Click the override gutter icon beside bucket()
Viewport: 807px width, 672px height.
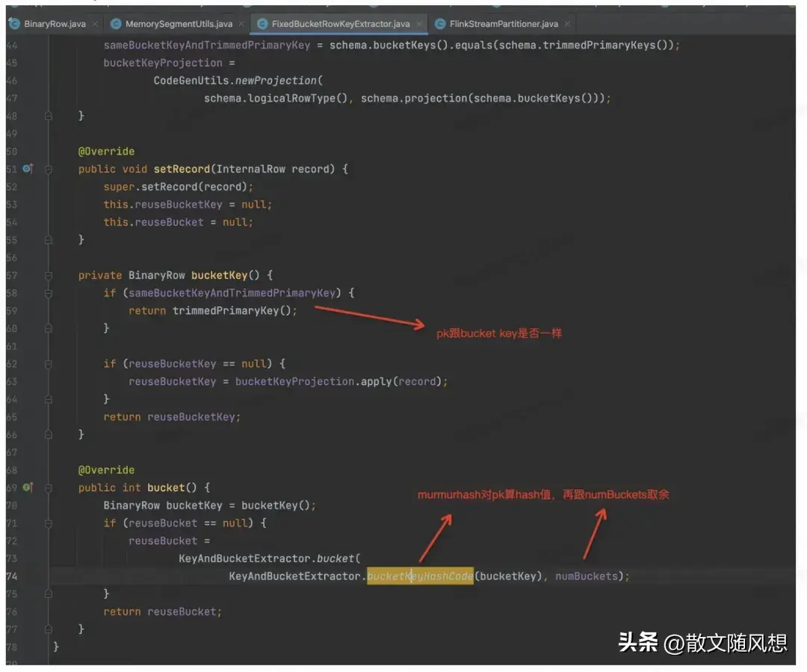point(28,487)
